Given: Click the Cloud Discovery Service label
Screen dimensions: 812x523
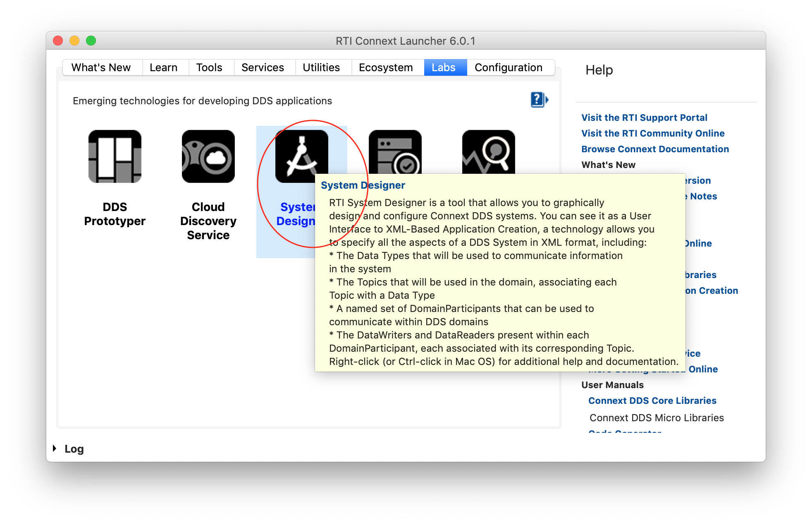Looking at the screenshot, I should 208,221.
